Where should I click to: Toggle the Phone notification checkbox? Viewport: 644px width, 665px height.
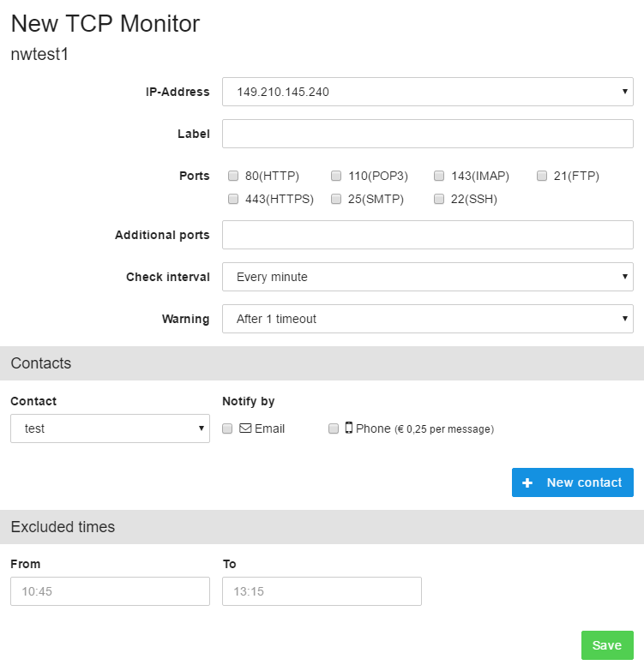[x=334, y=428]
